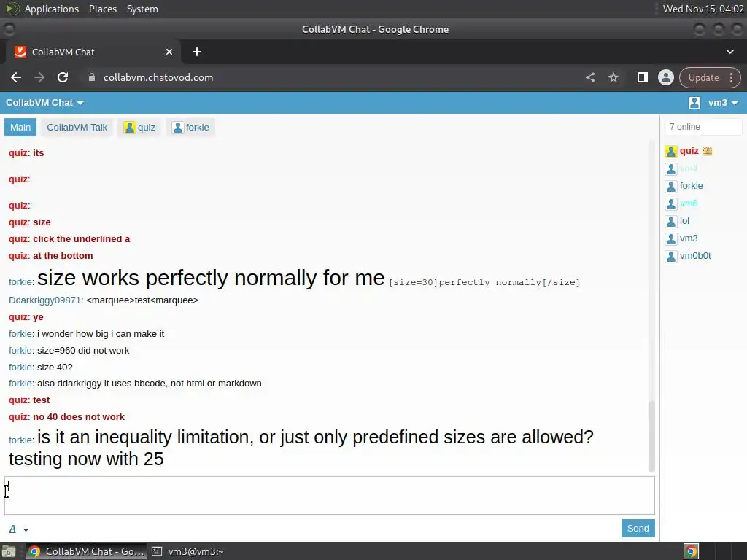This screenshot has width=747, height=560.
Task: Click the chat scrollbar thumb
Action: pyautogui.click(x=651, y=436)
